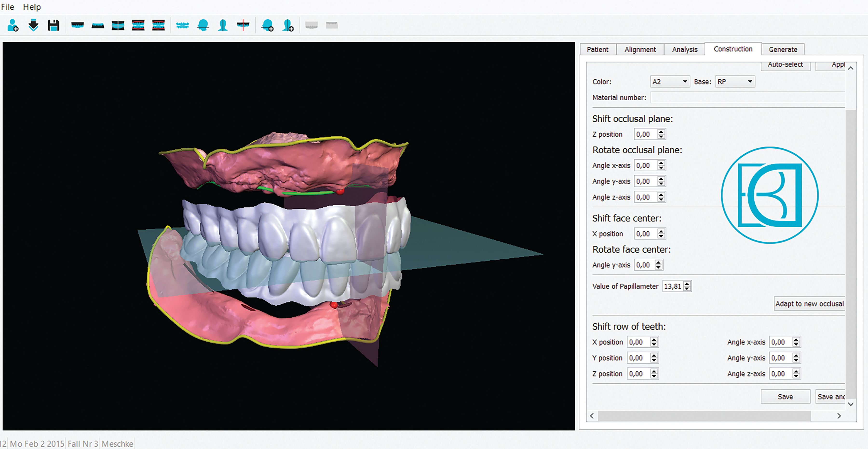The image size is (868, 449).
Task: Click the teeth row setup icon
Action: 182,25
